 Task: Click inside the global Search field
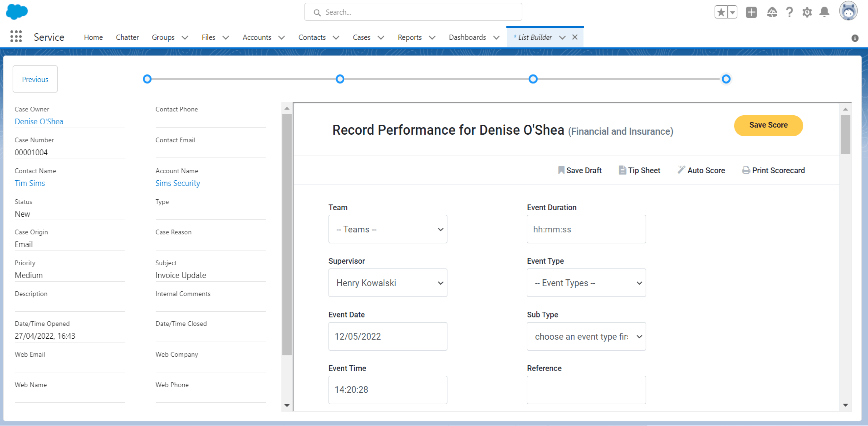tap(413, 12)
